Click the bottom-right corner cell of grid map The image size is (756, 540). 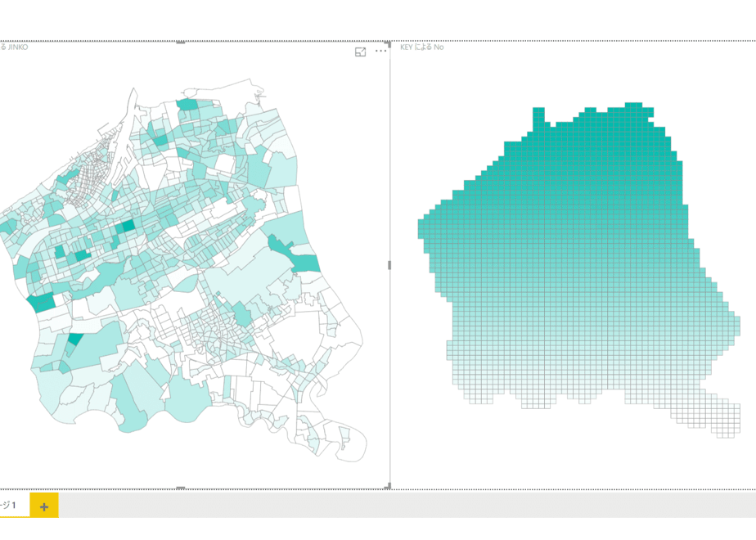click(734, 434)
